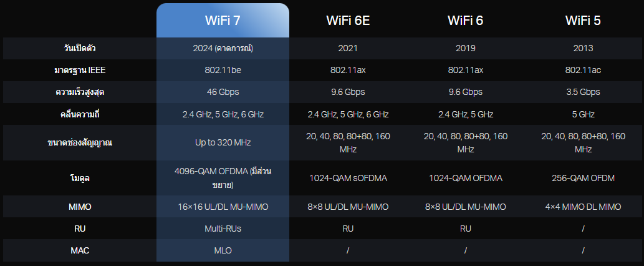This screenshot has height=266, width=644.
Task: Select the WiFi 6E column header
Action: pyautogui.click(x=348, y=20)
